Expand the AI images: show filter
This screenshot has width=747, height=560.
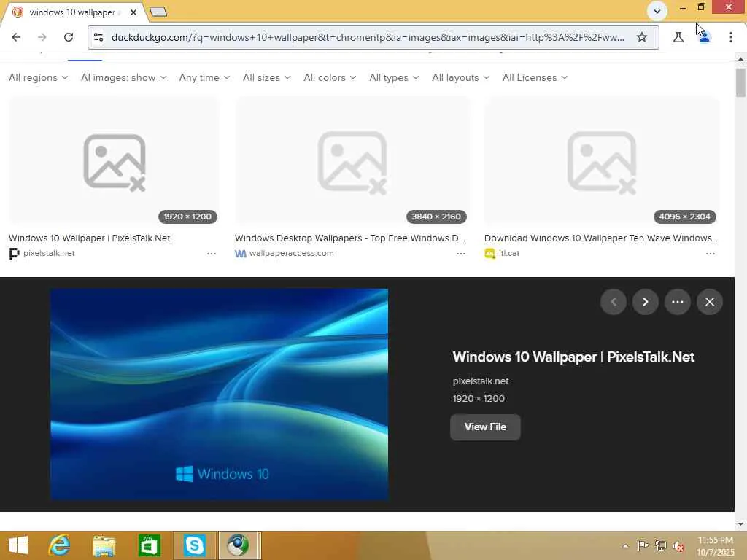pos(123,77)
